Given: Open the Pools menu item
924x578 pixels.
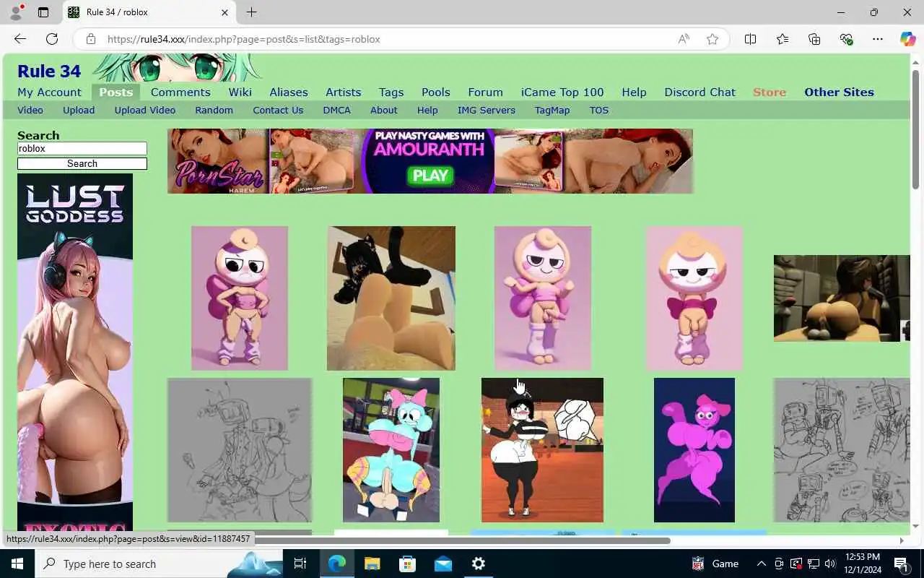Looking at the screenshot, I should point(436,92).
